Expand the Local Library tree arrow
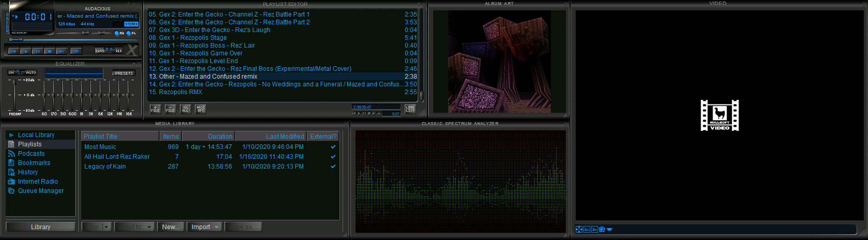Image resolution: width=868 pixels, height=240 pixels. (x=11, y=135)
